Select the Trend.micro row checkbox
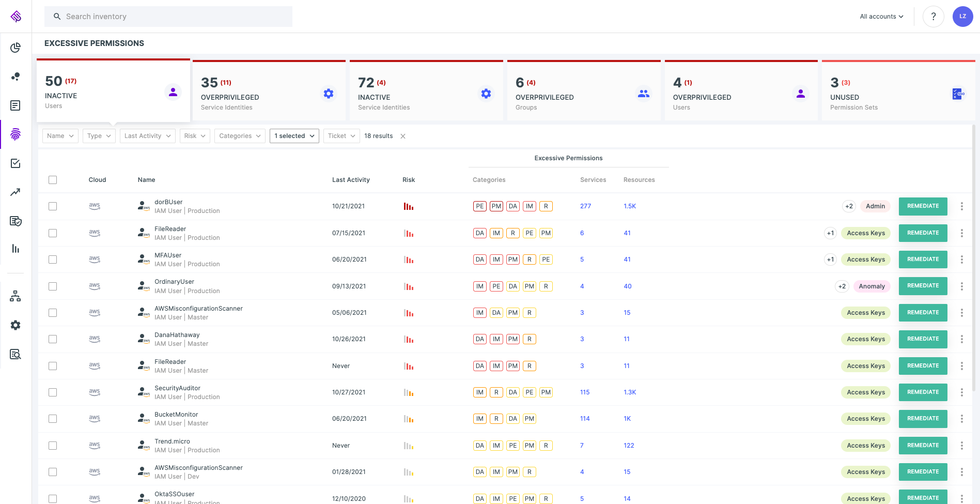 coord(53,446)
